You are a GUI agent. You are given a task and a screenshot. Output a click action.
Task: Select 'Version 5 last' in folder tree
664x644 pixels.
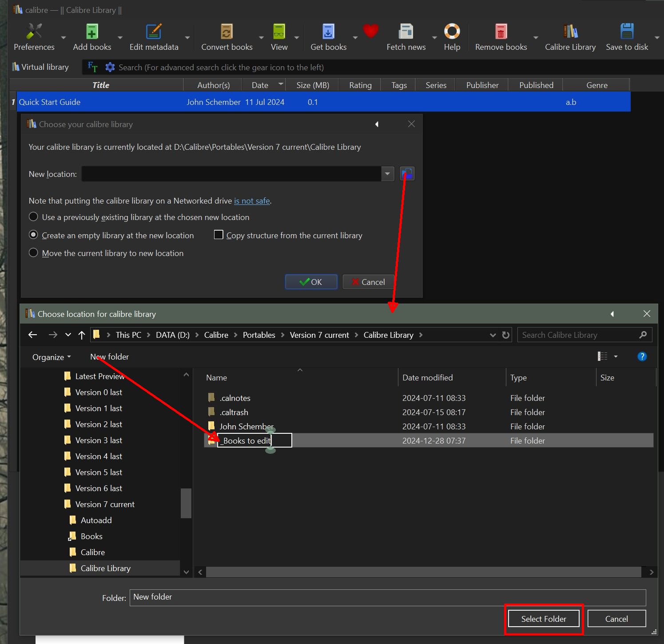tap(99, 472)
